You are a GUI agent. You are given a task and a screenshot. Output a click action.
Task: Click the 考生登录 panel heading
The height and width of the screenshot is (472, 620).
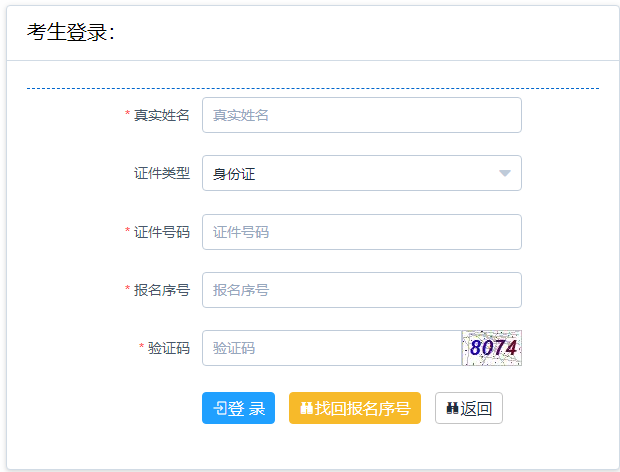click(70, 33)
